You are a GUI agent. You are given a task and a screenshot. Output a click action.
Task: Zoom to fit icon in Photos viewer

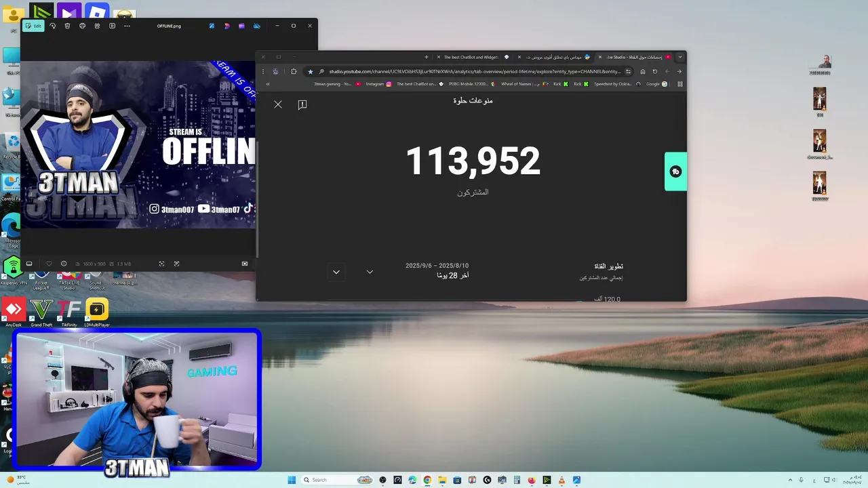161,264
